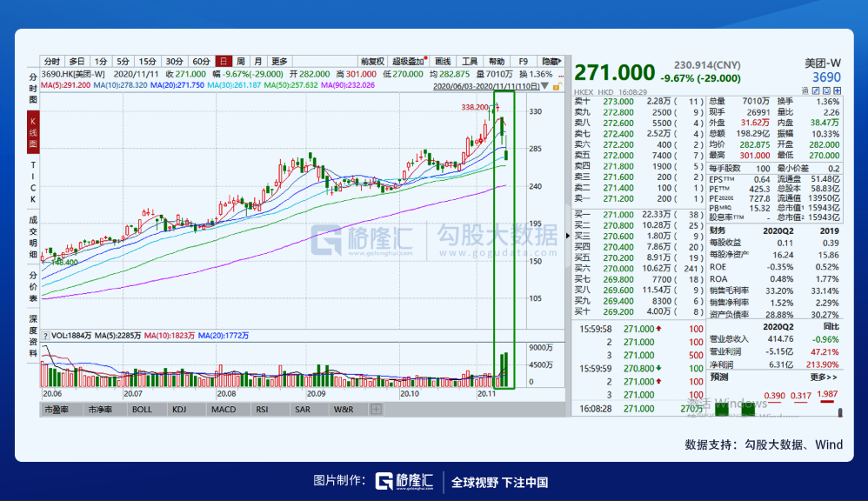Select the 多日 multi-day tab

tap(77, 62)
